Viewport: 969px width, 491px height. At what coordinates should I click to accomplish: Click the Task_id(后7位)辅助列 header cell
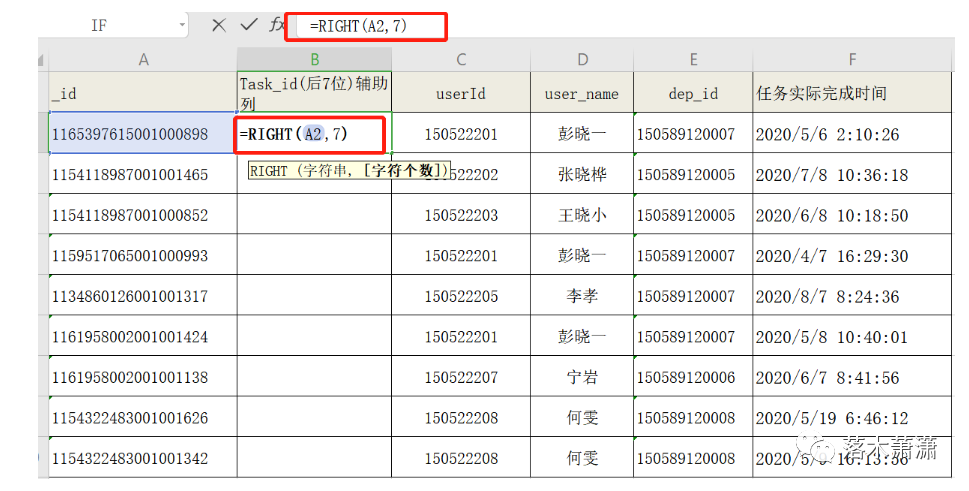point(315,92)
